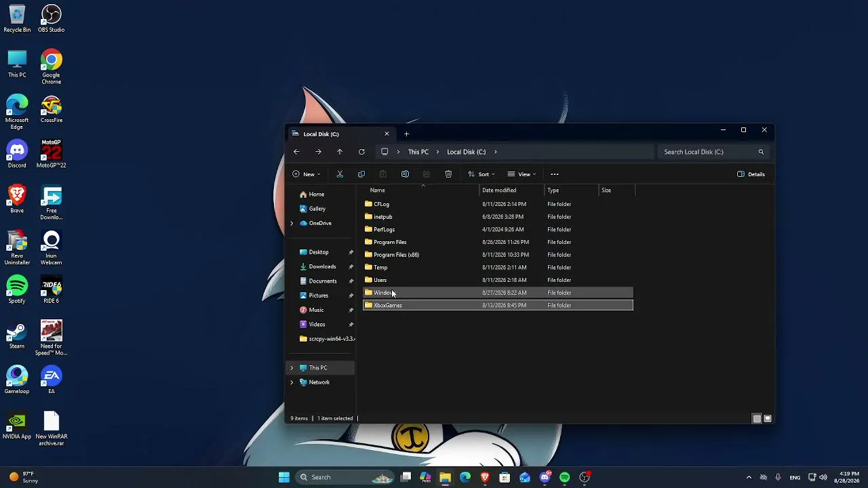Switch to details list view in status bar

[x=757, y=418]
